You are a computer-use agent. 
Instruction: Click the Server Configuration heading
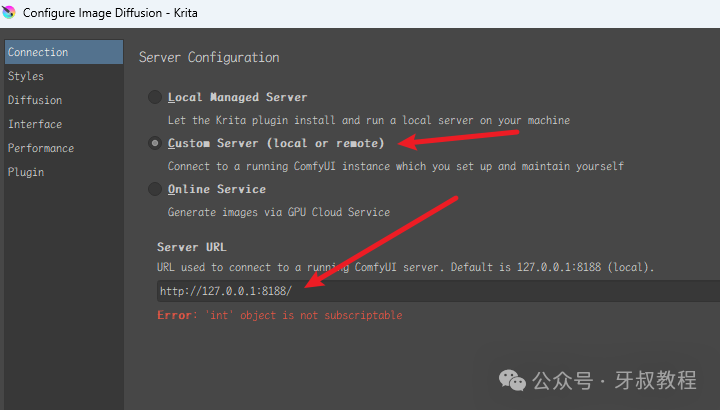tap(209, 57)
